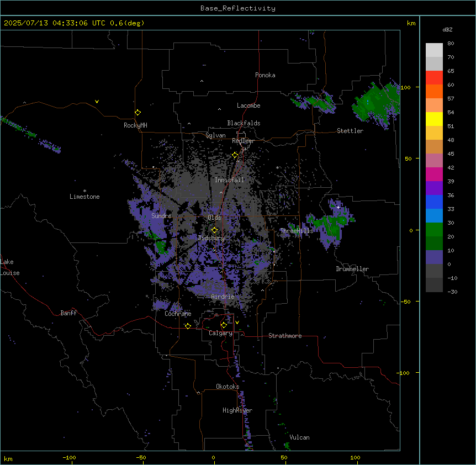Click the Stettler town label
The width and height of the screenshot is (476, 465).
pos(350,131)
